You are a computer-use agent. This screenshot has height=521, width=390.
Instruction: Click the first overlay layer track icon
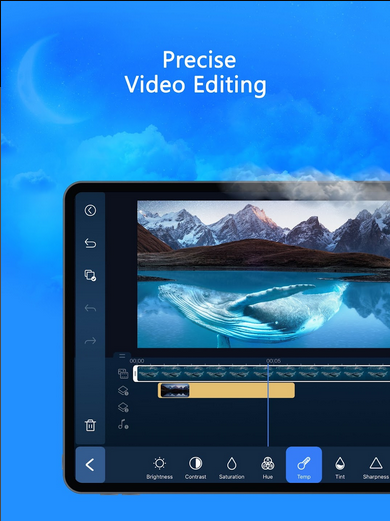point(123,390)
